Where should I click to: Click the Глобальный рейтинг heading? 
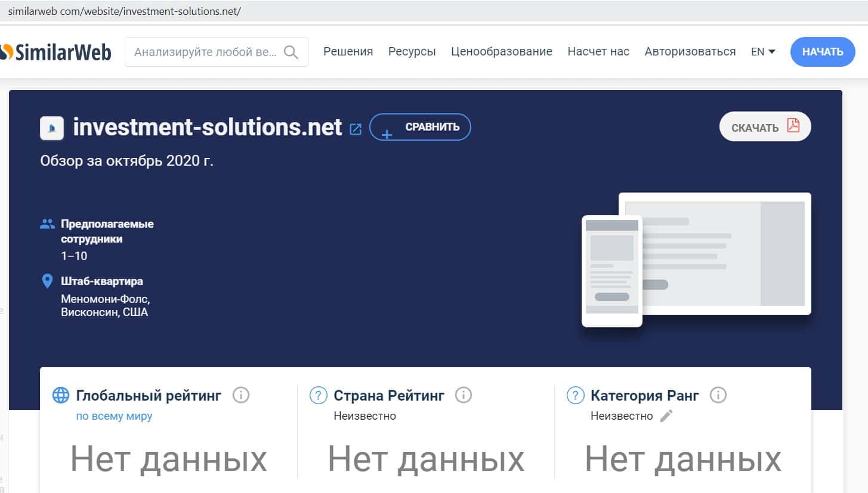[149, 395]
